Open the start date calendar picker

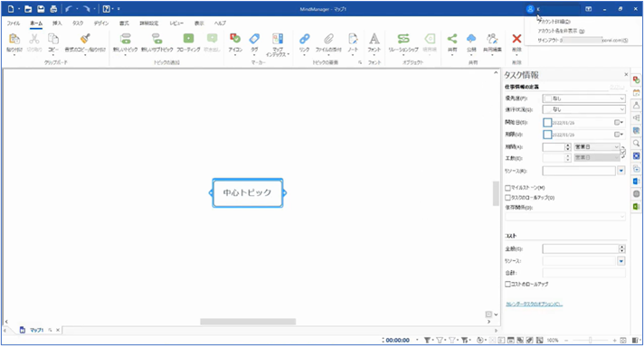[619, 122]
